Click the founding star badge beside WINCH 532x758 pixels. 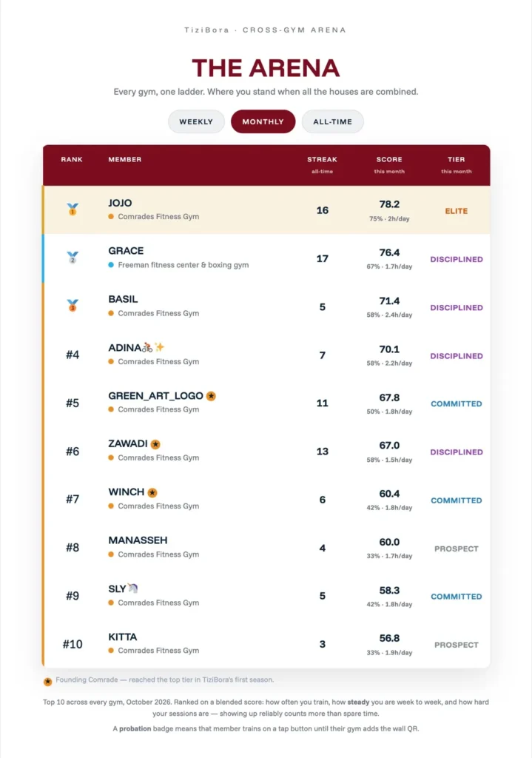point(152,492)
